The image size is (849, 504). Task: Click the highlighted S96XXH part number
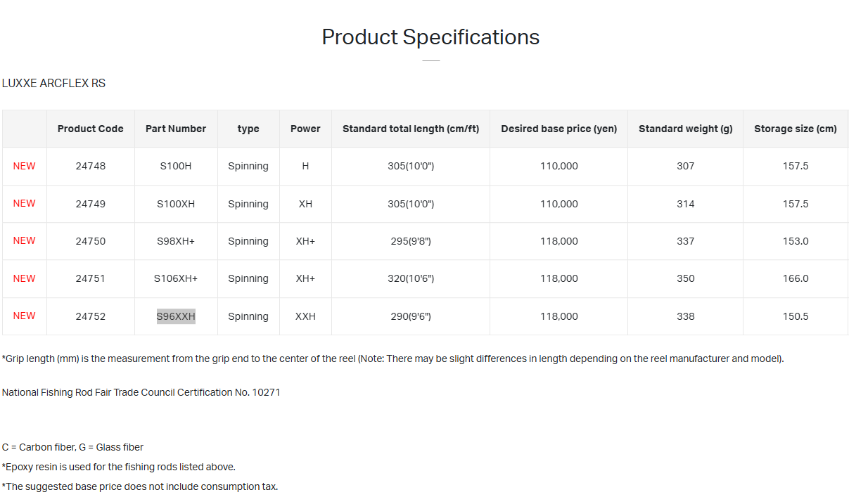176,316
